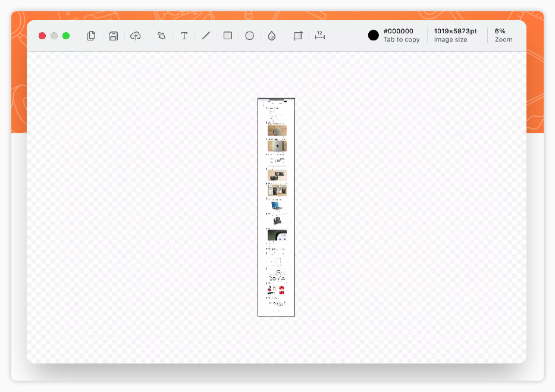Select the arrow annotation tool
555x392 pixels.
click(162, 36)
